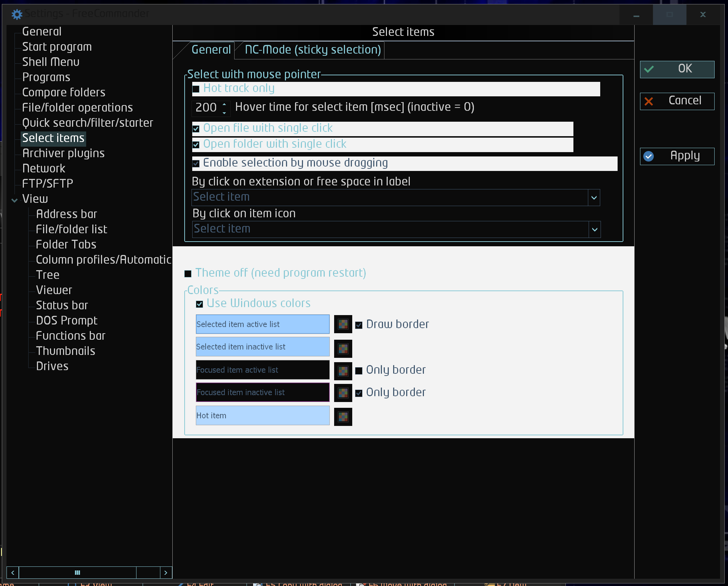The width and height of the screenshot is (728, 586).
Task: Increase hover time with spinner up arrow
Action: (224, 104)
